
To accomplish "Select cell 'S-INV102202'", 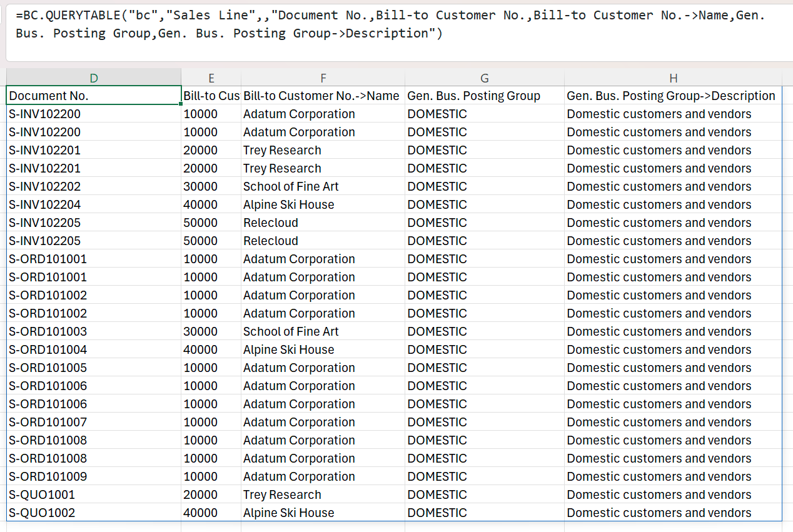I will [94, 186].
